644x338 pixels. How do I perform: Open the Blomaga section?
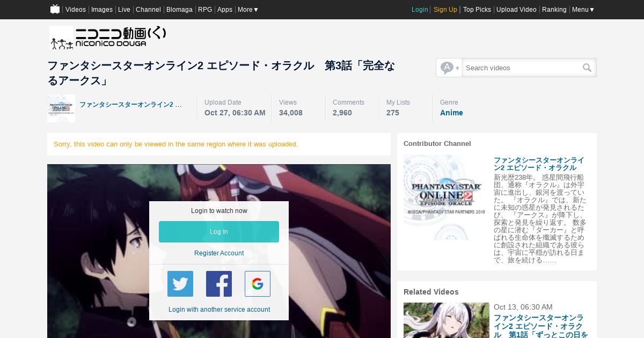pos(179,10)
